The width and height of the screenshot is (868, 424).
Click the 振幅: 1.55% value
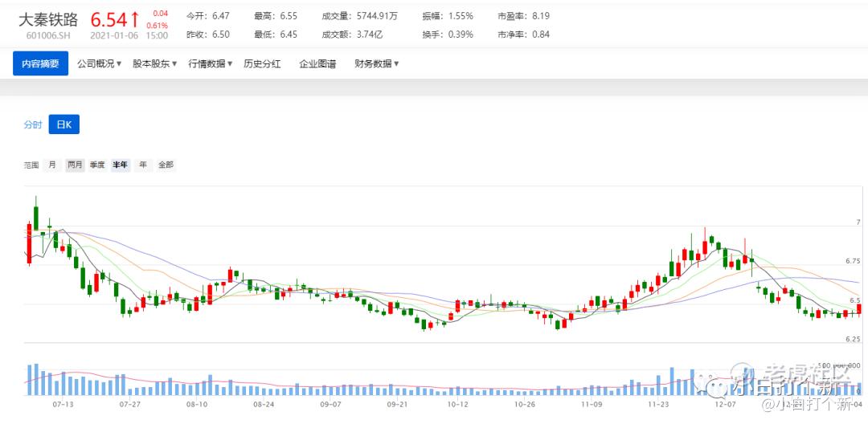[x=448, y=17]
